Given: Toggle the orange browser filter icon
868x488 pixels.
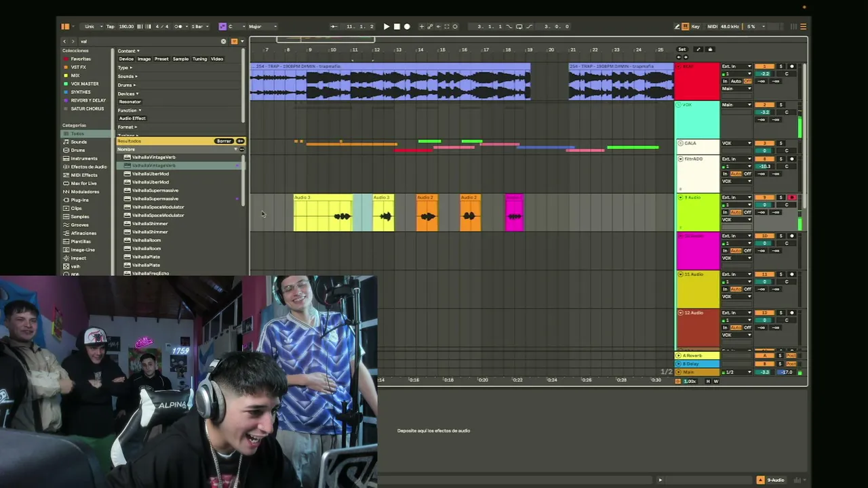Looking at the screenshot, I should 234,41.
